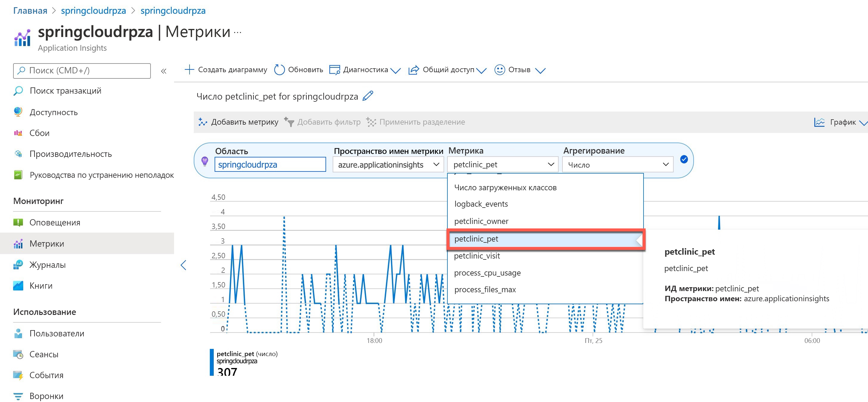Select logback_events in metric list
The height and width of the screenshot is (402, 868).
[x=545, y=204]
